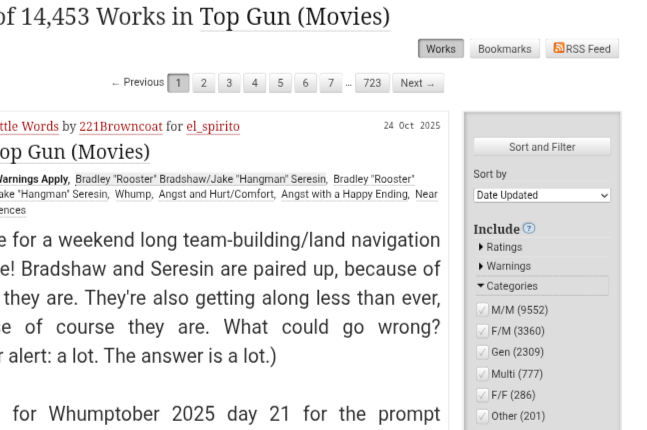Viewport: 647px width, 430px height.
Task: Click the 24 Oct 2025 date
Action: point(412,125)
